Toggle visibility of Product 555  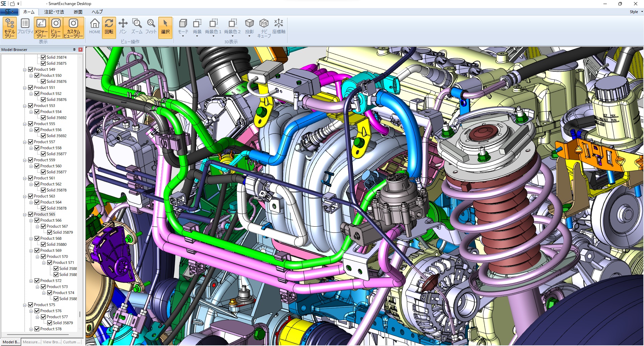coord(31,124)
